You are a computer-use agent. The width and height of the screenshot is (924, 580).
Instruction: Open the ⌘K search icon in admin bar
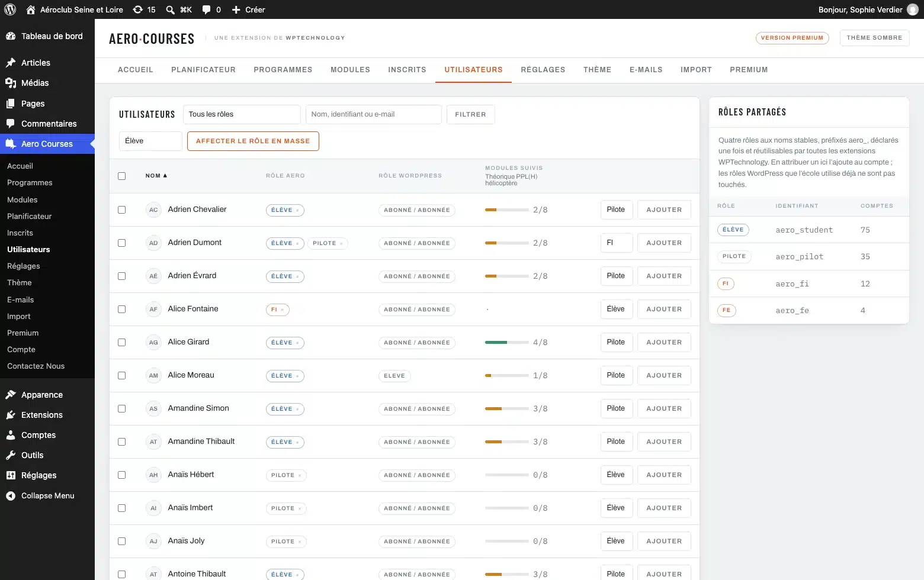point(171,9)
